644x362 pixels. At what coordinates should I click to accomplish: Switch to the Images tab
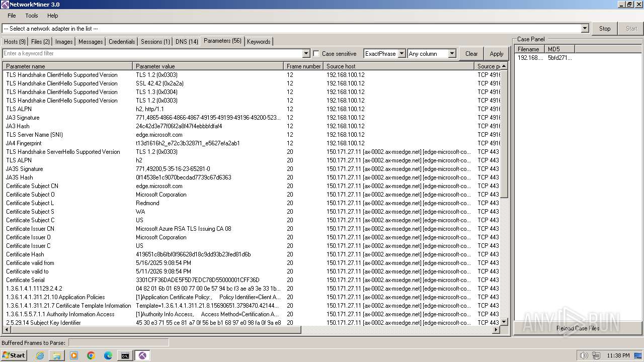[64, 42]
